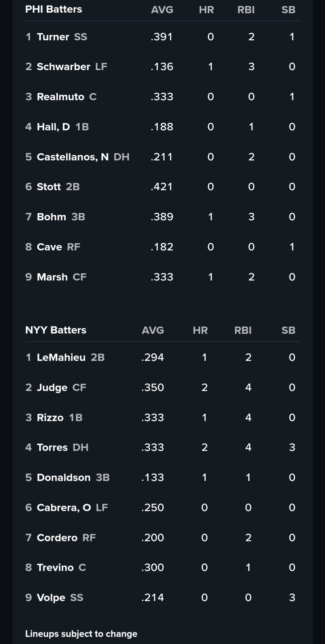325x644 pixels.
Task: Open LeMahieu's player profile
Action: coord(61,357)
